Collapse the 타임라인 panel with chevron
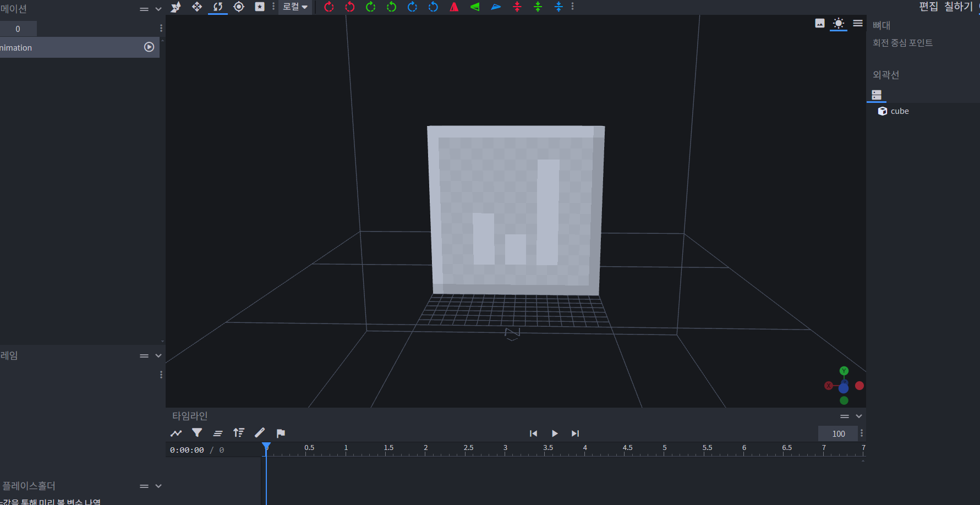The image size is (980, 505). 859,416
